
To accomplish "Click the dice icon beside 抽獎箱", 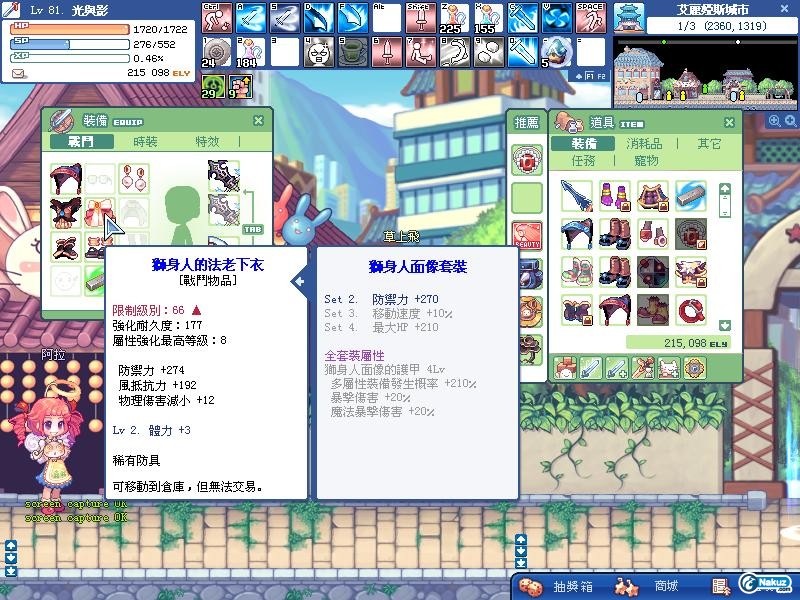I will point(530,586).
